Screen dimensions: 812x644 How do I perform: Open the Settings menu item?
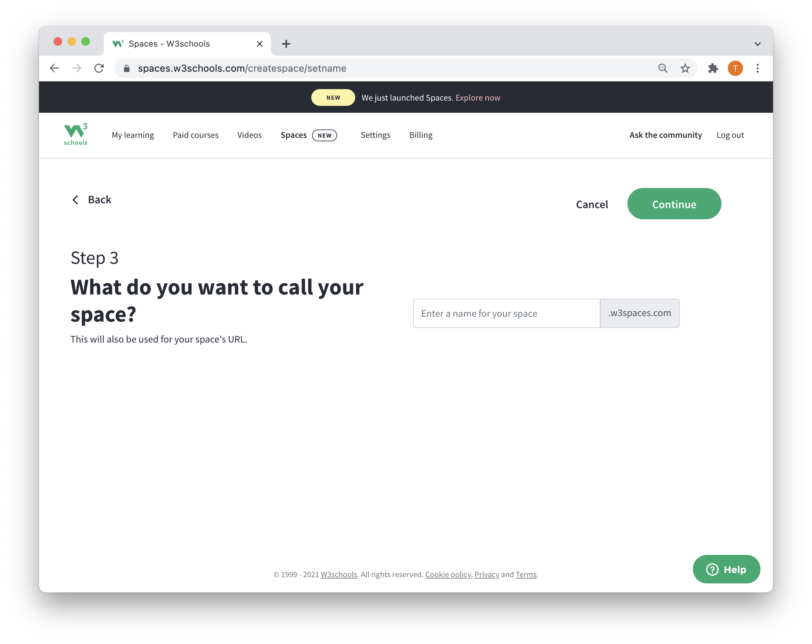[x=374, y=134]
